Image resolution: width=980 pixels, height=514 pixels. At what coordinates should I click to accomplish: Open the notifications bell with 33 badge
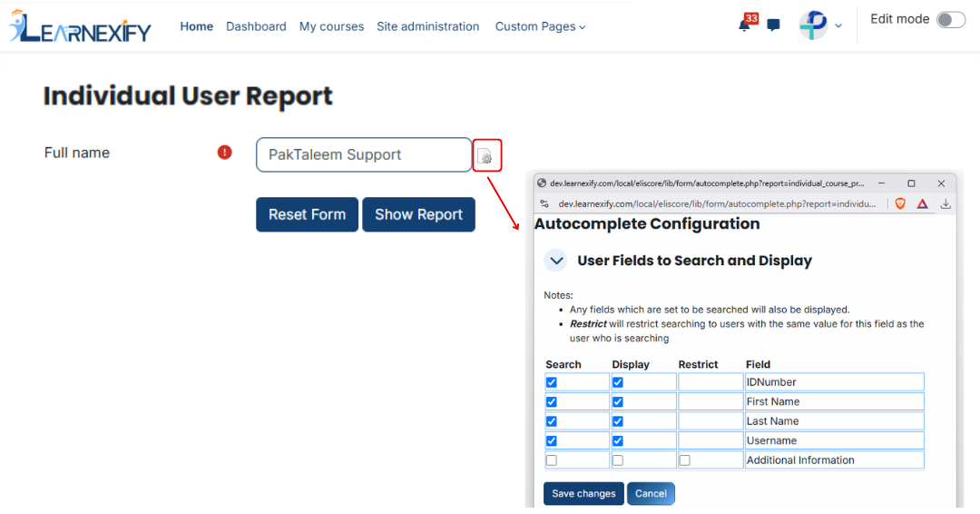(748, 23)
